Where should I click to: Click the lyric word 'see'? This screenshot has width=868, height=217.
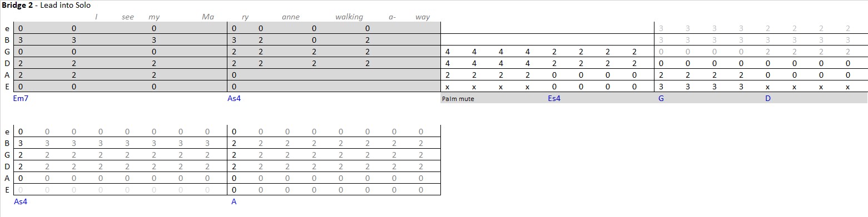coord(128,17)
